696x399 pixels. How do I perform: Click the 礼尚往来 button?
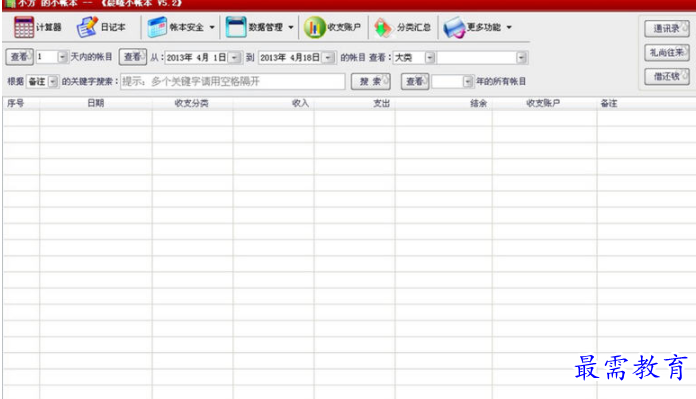667,53
